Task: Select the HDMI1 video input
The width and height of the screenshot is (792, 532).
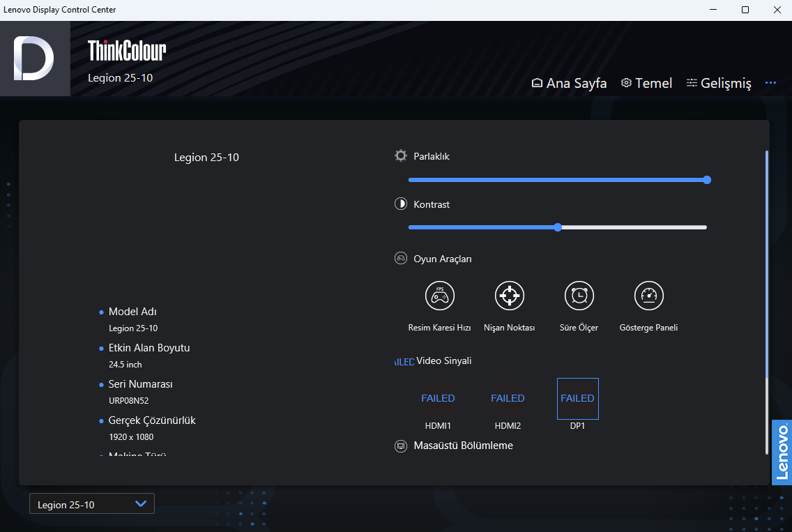Action: click(x=438, y=399)
